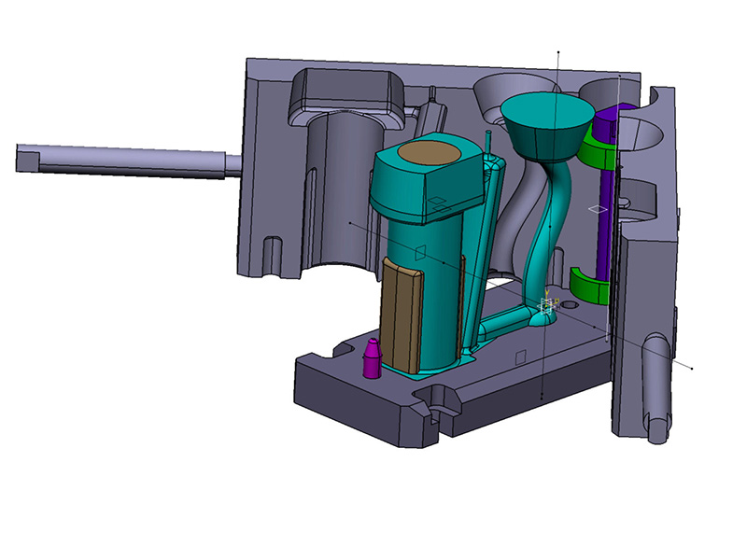Select the brown circular disc atop the teal housing
Image resolution: width=747 pixels, height=560 pixels.
[x=430, y=152]
